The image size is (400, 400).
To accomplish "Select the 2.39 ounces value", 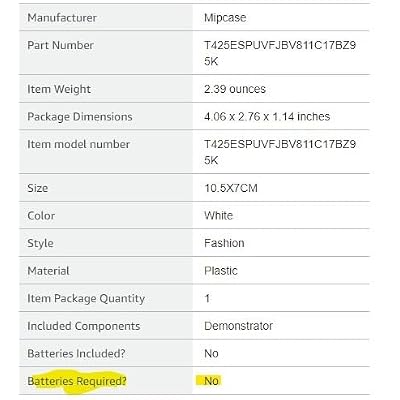I will pyautogui.click(x=235, y=89).
